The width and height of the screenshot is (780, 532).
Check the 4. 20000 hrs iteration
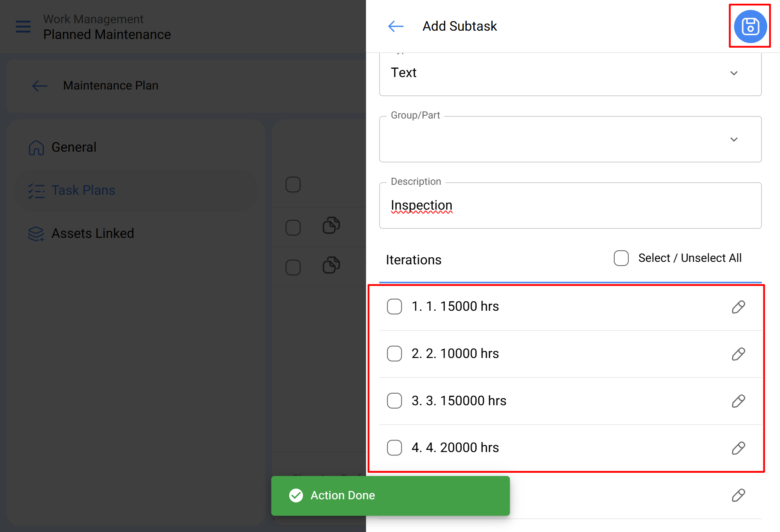point(394,448)
